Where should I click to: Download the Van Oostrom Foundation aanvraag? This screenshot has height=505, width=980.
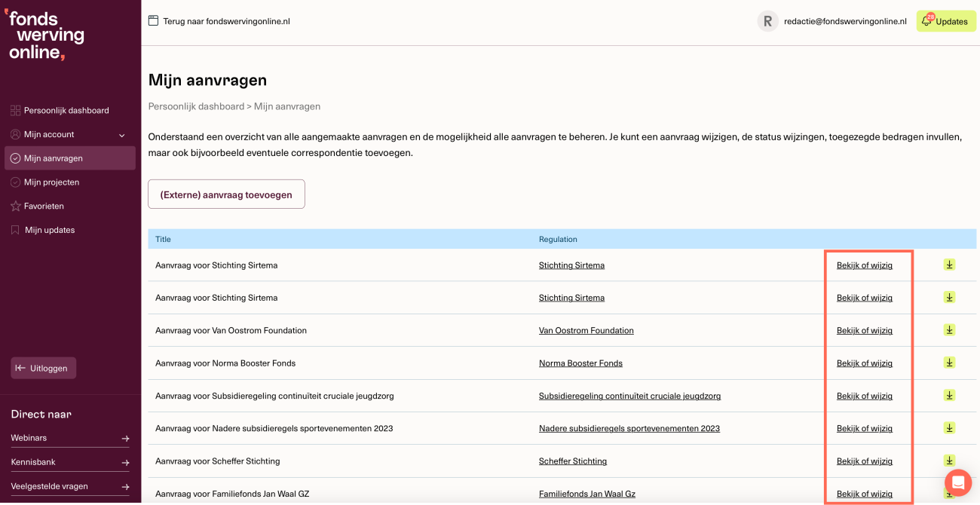click(949, 330)
